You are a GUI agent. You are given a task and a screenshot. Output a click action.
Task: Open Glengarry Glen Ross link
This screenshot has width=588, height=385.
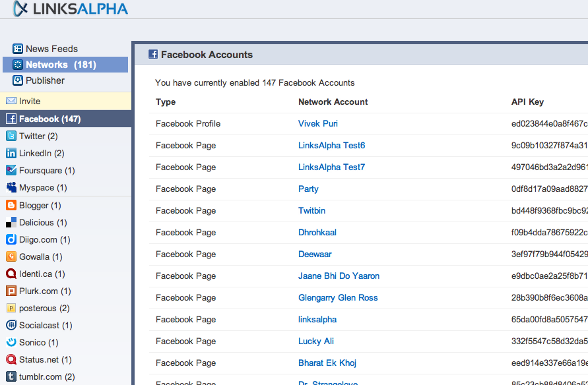point(338,297)
